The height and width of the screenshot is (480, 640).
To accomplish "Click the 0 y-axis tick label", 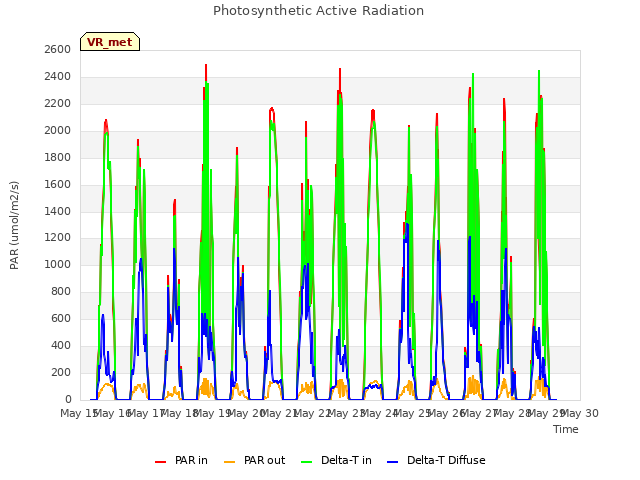I will 68,399.
